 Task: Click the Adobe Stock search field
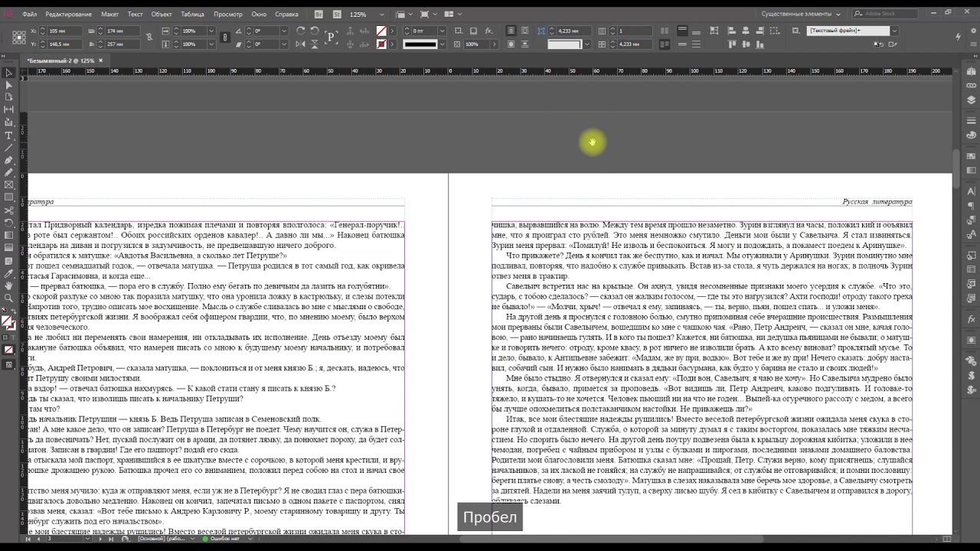click(887, 14)
